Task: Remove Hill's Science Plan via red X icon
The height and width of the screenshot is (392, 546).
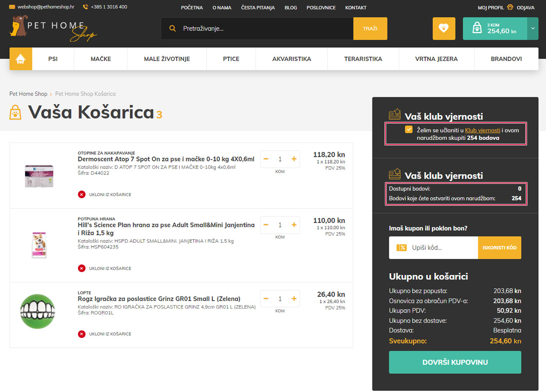Action: click(x=82, y=268)
